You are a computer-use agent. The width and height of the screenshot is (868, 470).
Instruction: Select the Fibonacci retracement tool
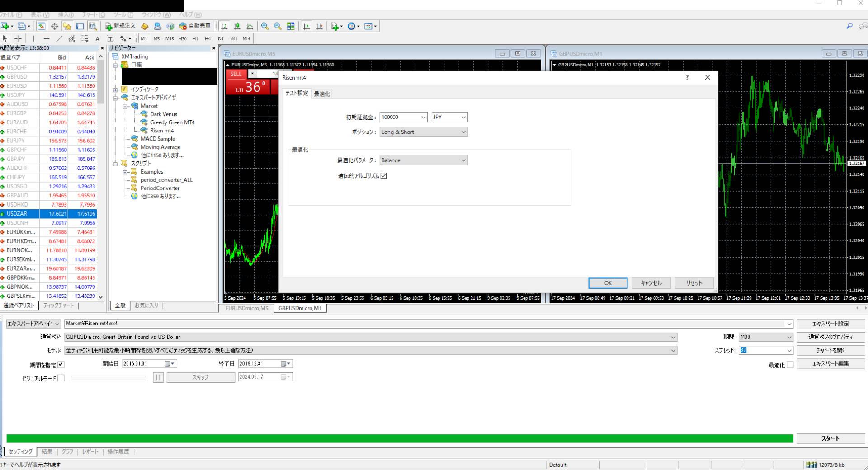(x=85, y=38)
